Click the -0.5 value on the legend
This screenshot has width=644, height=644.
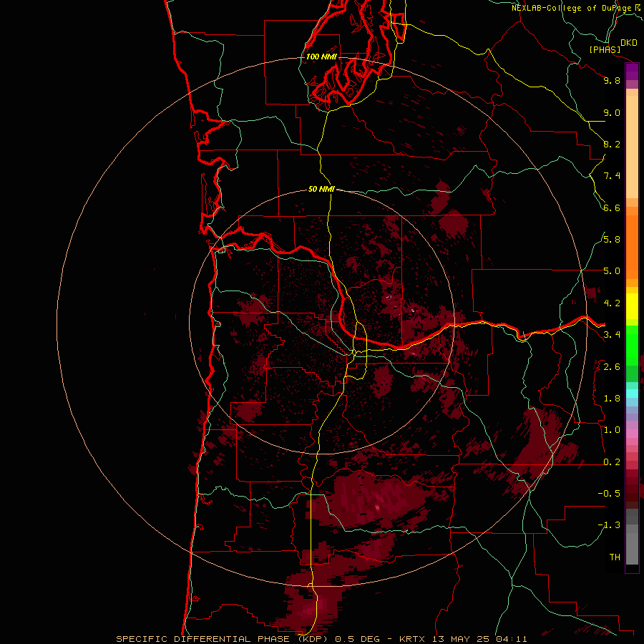coord(609,494)
